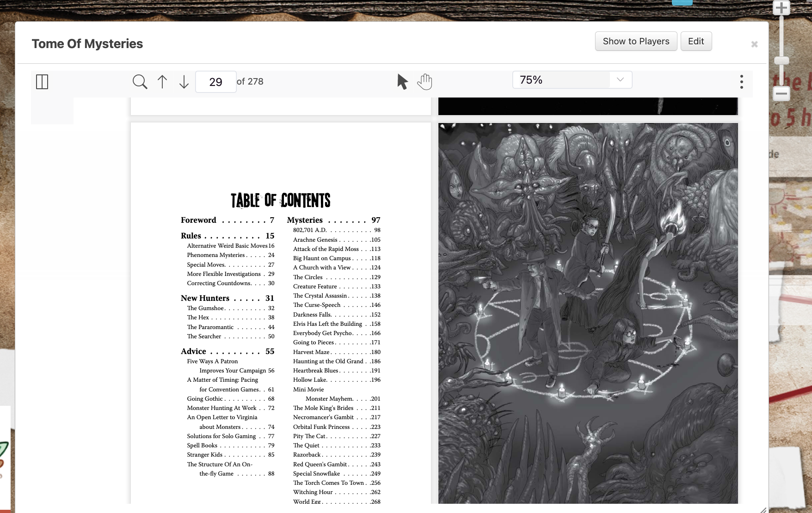Go to previous page with up arrow
This screenshot has height=513, width=812.
[162, 82]
